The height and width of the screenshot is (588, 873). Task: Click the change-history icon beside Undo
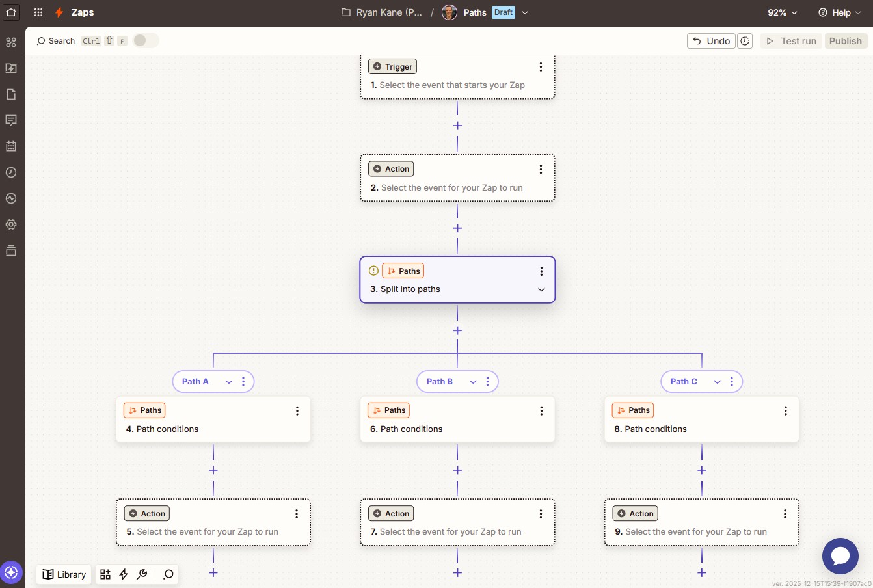(745, 40)
